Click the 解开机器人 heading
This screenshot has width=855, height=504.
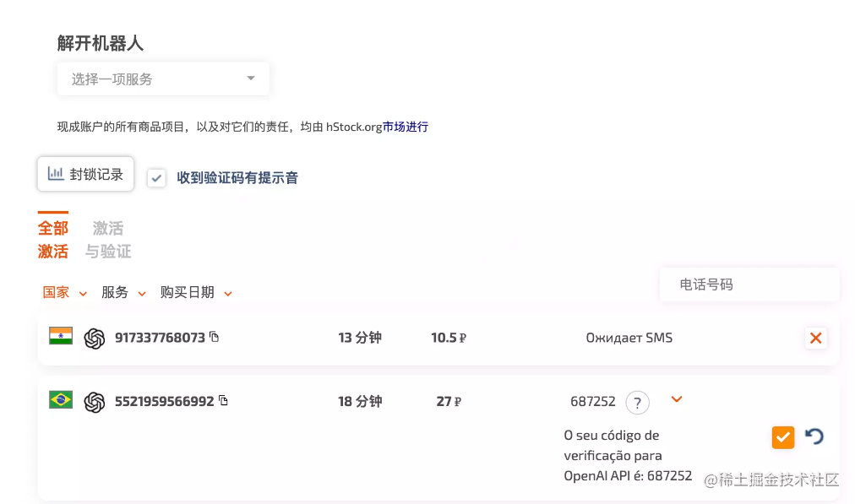[x=101, y=43]
